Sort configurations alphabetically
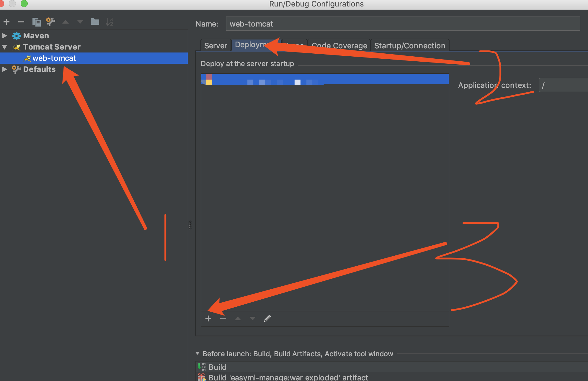Screen dimensions: 588x381 [x=110, y=22]
